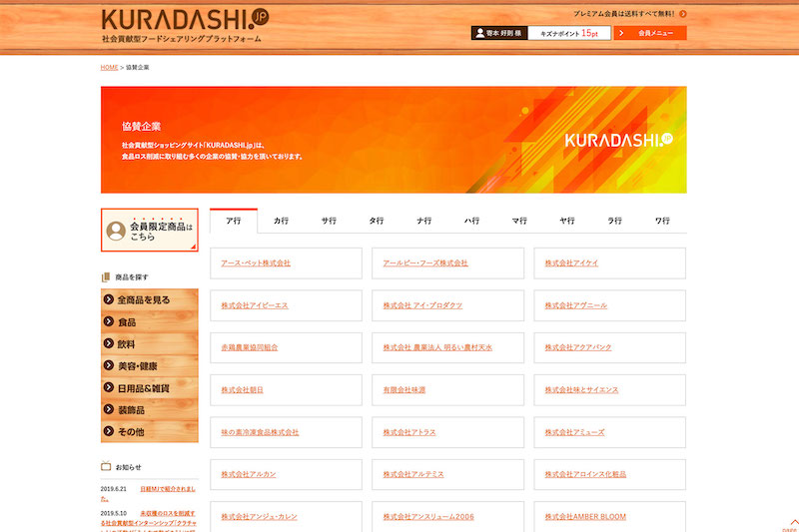Switch to the カ行 tab
This screenshot has height=532, width=799.
coord(282,221)
